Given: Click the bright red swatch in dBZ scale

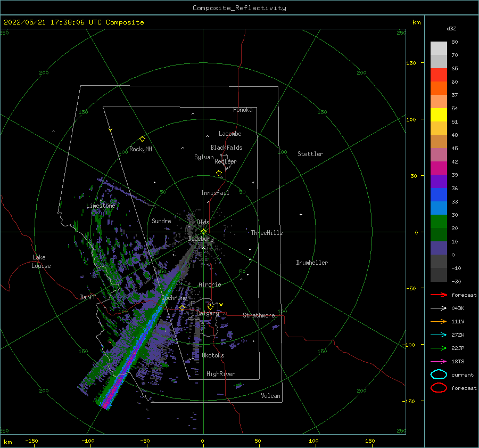Looking at the screenshot, I should tap(439, 75).
